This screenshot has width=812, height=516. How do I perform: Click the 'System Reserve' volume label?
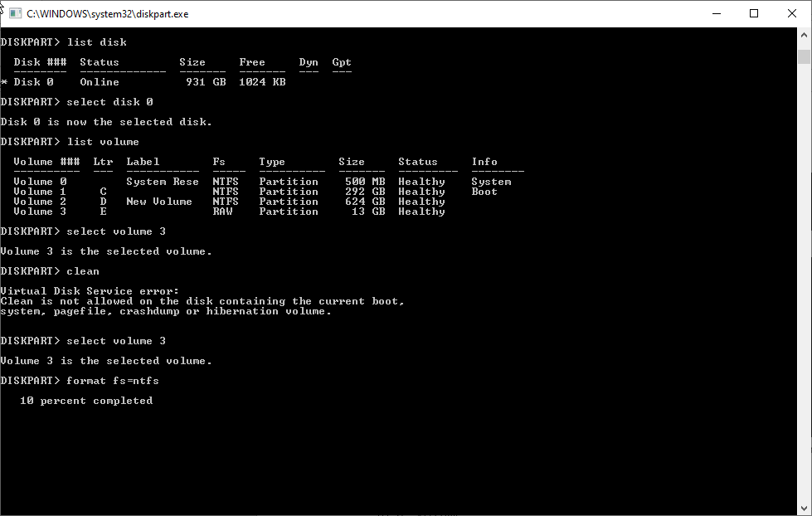pos(163,181)
